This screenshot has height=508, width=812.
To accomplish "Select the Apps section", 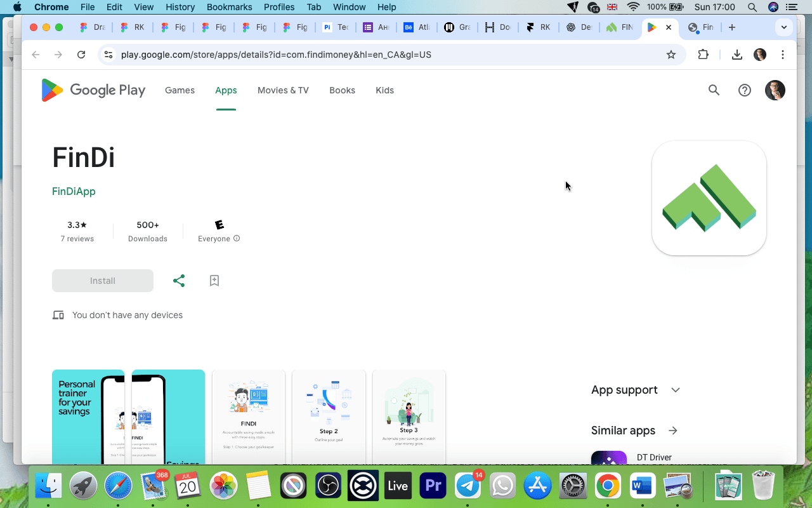I will [226, 90].
